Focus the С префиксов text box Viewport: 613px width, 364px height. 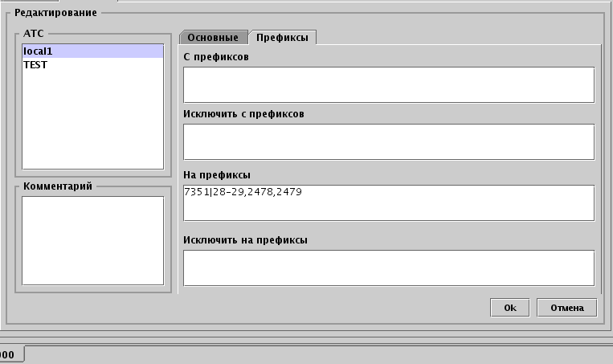pos(388,85)
